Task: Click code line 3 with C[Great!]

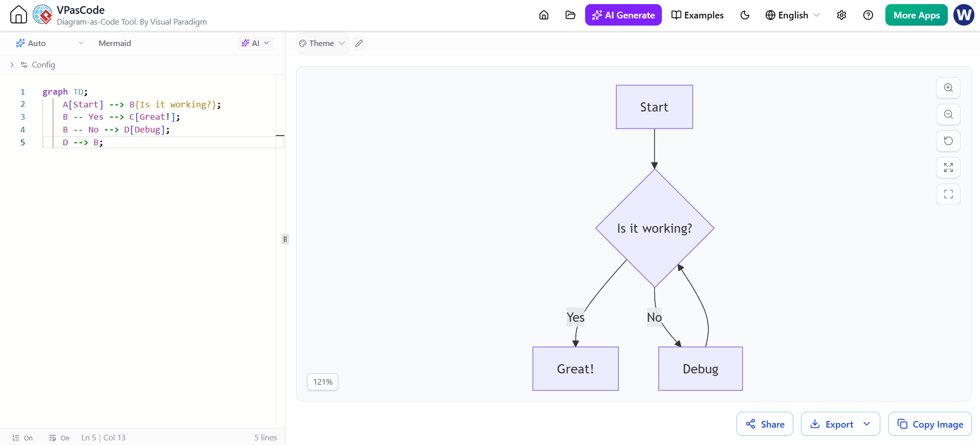Action: 121,117
